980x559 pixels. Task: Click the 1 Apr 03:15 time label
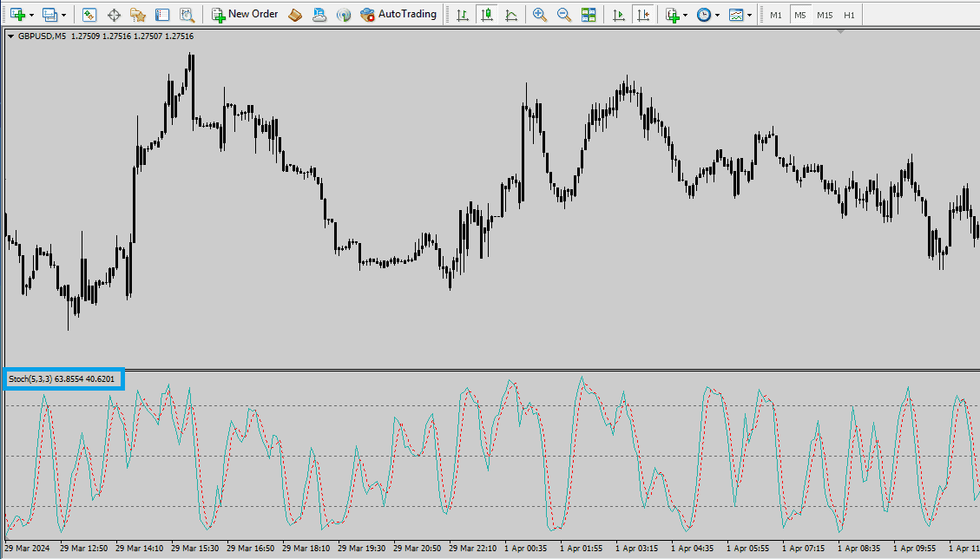[637, 549]
